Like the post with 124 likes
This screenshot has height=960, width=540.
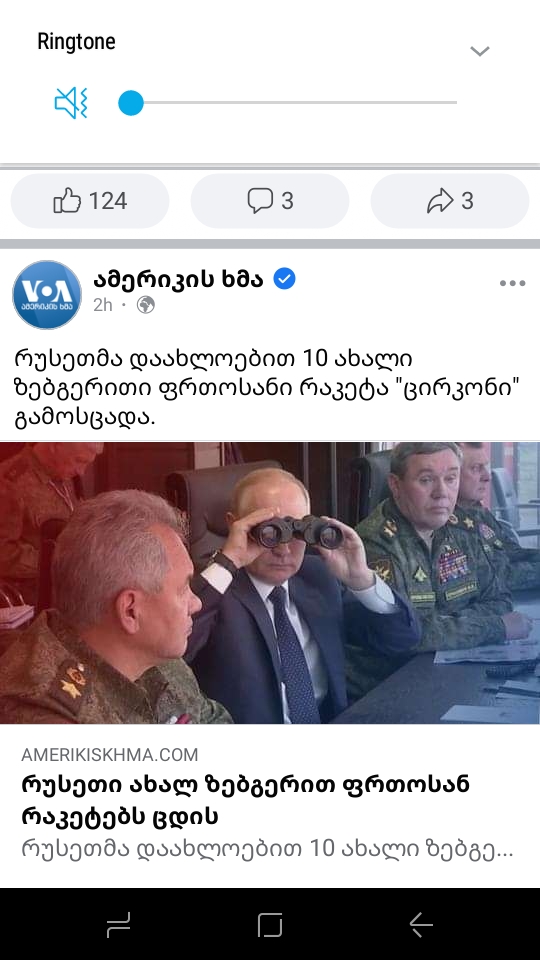click(90, 201)
